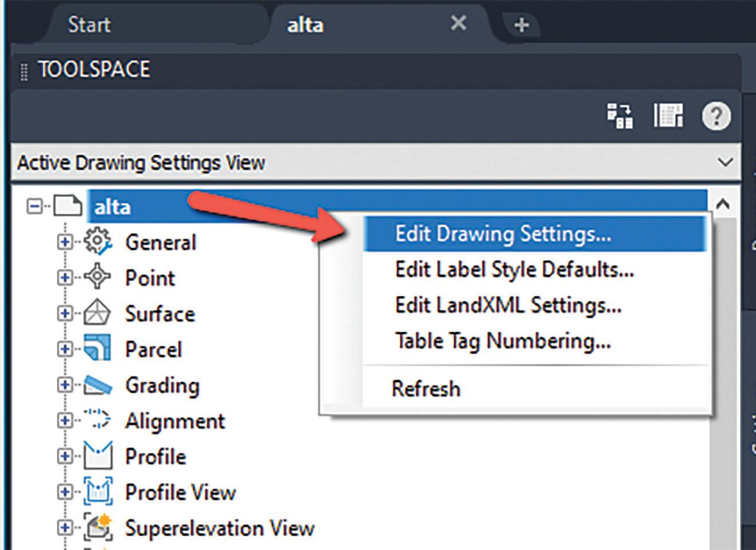
Task: Select the Surface tree item label
Action: pos(160,313)
